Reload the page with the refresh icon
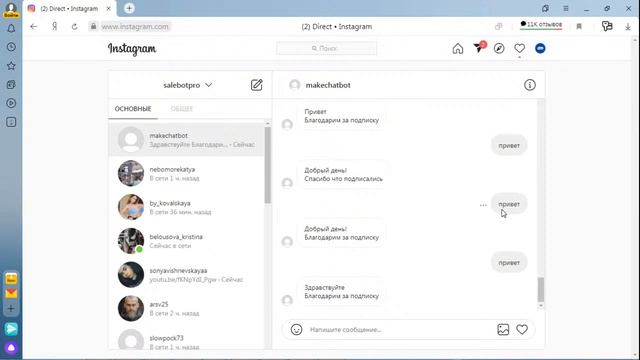This screenshot has width=640, height=360. (x=74, y=27)
